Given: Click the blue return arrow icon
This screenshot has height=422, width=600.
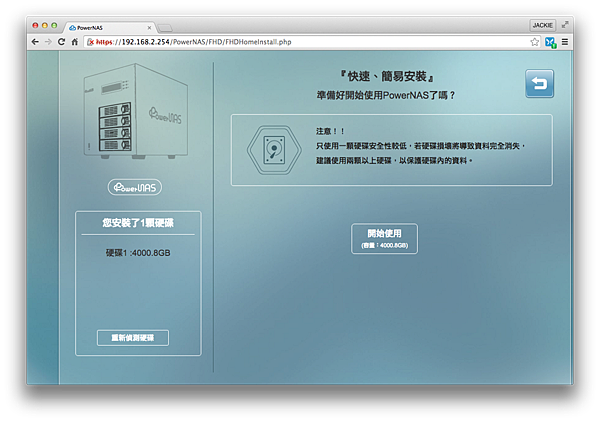Looking at the screenshot, I should [x=539, y=83].
